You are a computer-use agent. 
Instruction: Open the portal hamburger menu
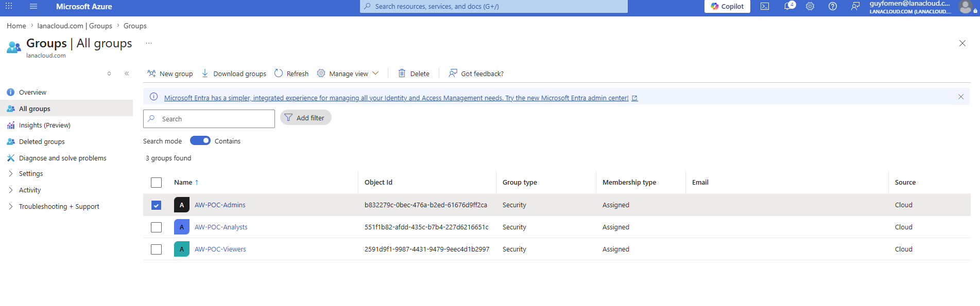pyautogui.click(x=33, y=6)
